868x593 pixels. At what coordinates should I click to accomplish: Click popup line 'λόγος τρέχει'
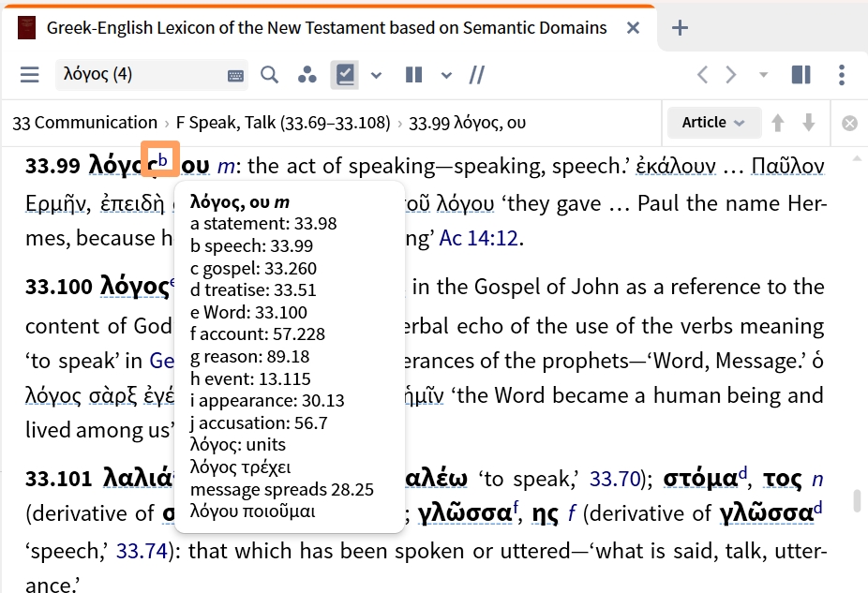tap(240, 467)
